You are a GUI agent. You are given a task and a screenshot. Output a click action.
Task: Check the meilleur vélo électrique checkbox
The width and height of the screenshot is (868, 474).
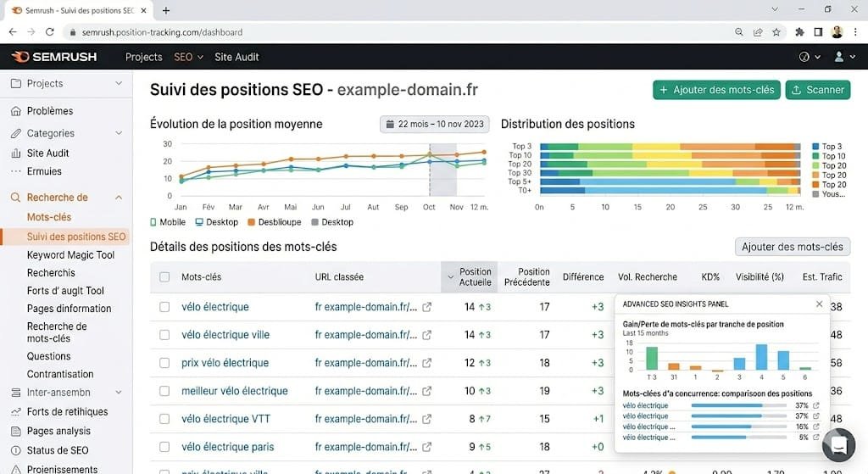click(164, 391)
